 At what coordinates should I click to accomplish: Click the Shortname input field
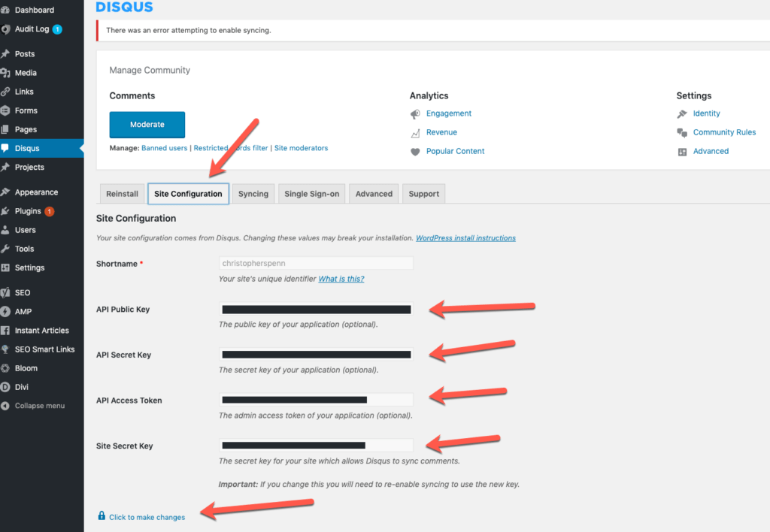coord(316,263)
